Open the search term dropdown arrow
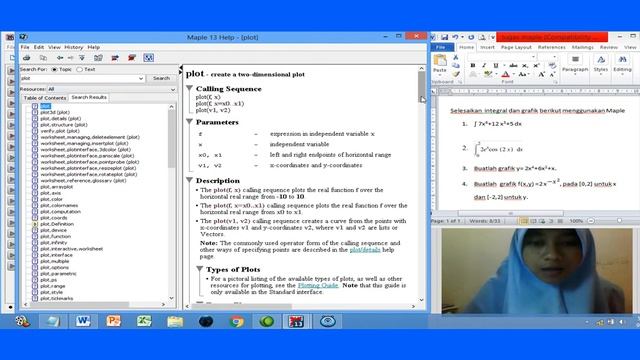Viewport: 640px width, 360px height. coord(141,78)
